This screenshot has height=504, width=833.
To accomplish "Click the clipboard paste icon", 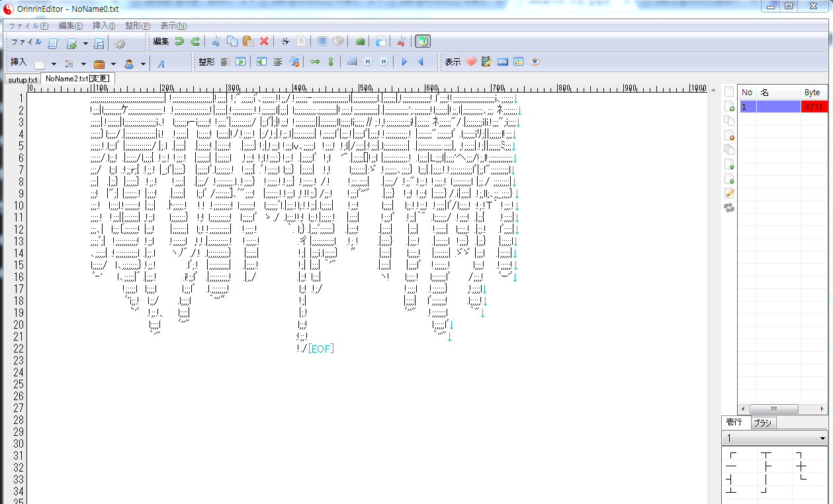I will tap(248, 42).
